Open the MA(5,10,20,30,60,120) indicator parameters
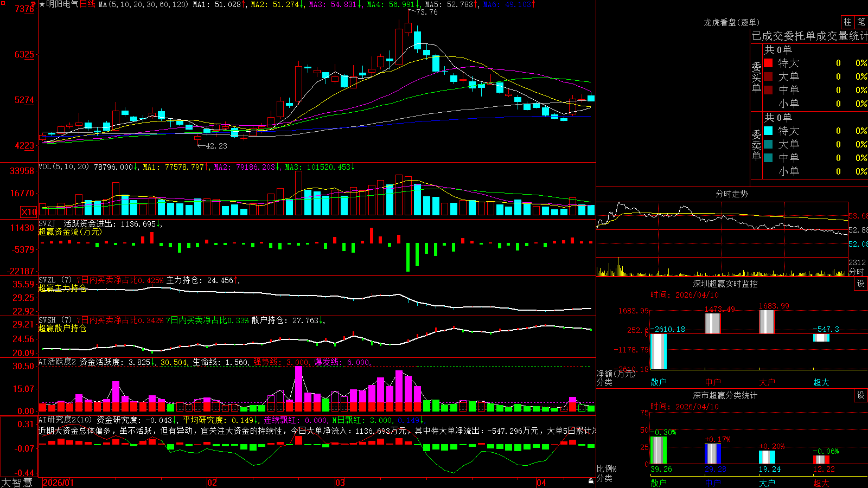Image resolution: width=868 pixels, height=488 pixels. [143, 4]
